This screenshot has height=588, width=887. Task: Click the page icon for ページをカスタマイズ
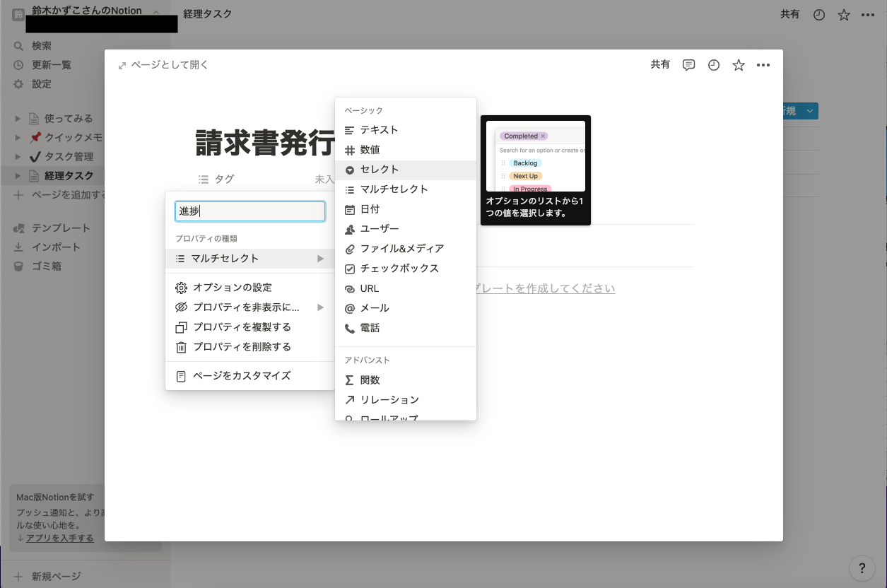point(181,376)
